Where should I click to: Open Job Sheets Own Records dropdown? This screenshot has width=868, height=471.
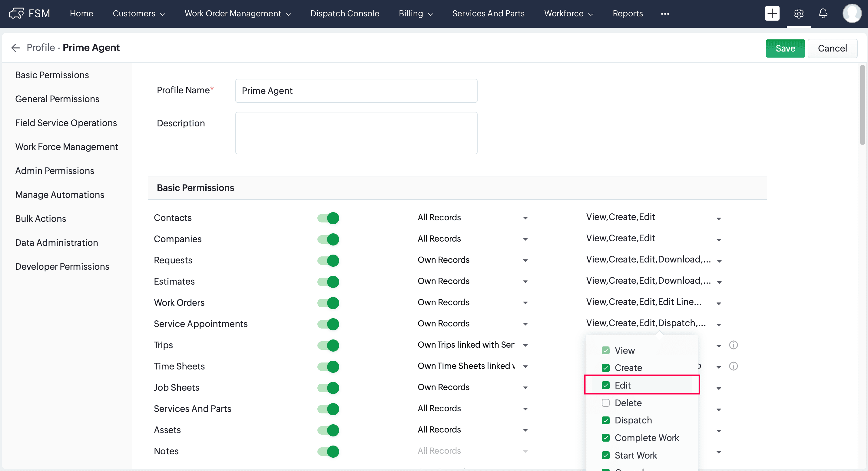[x=473, y=388]
